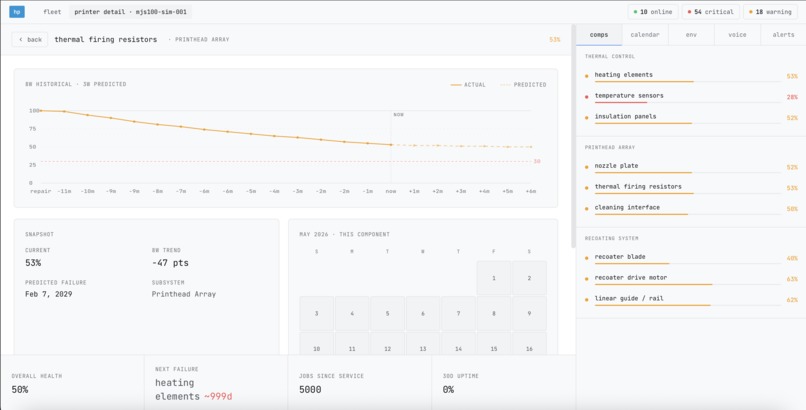The height and width of the screenshot is (410, 806).
Task: Click the threshold '30' label on chart
Action: pos(537,161)
